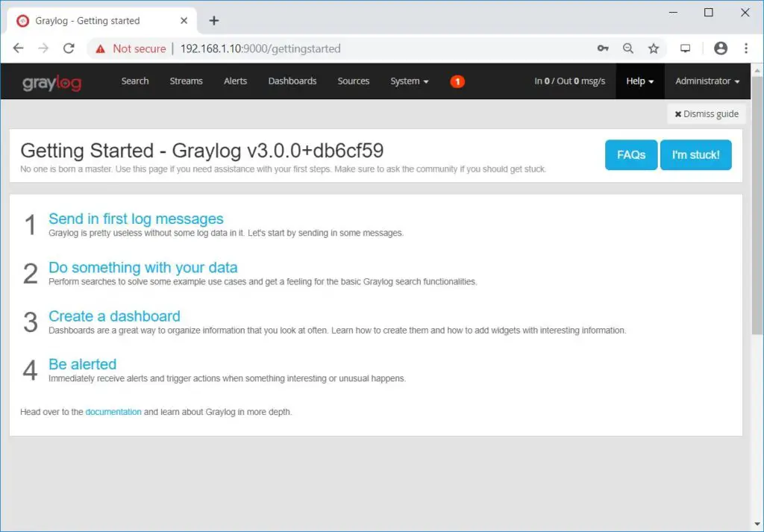Open the Be alerted step

click(x=82, y=364)
